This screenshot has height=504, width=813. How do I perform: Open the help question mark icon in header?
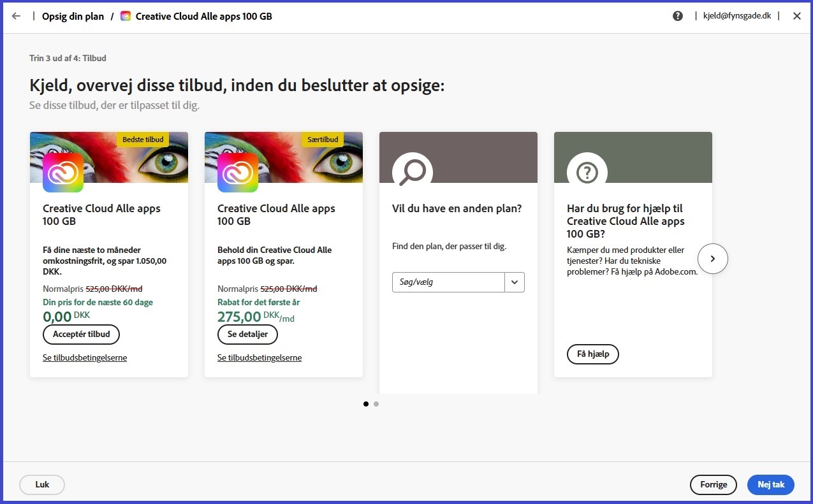pos(678,17)
